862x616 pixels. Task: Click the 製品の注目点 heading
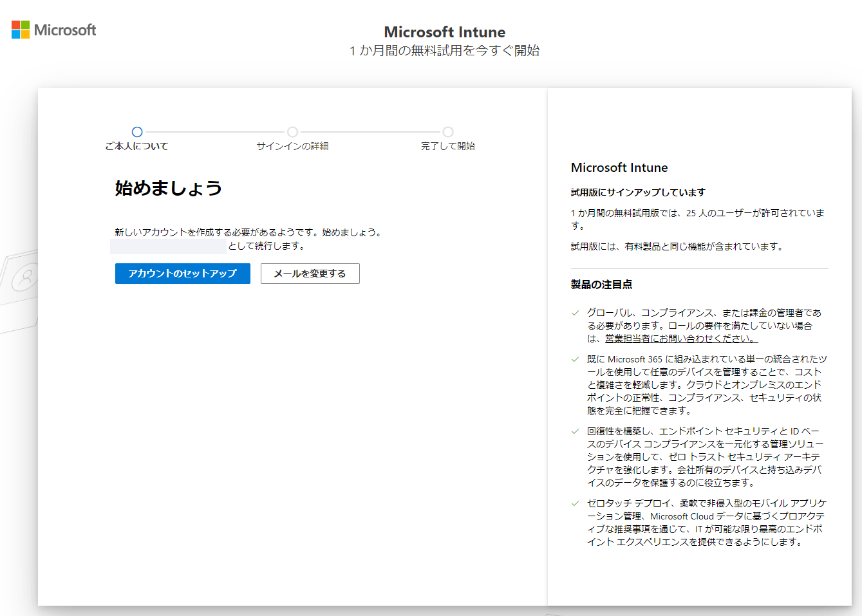point(601,285)
